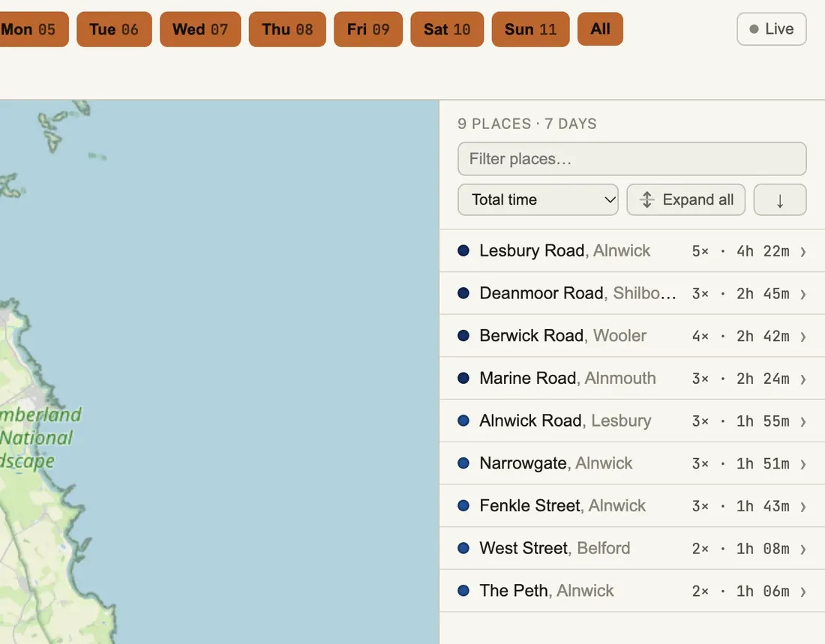Toggle sort direction with the down arrow
This screenshot has width=825, height=644.
pyautogui.click(x=780, y=199)
